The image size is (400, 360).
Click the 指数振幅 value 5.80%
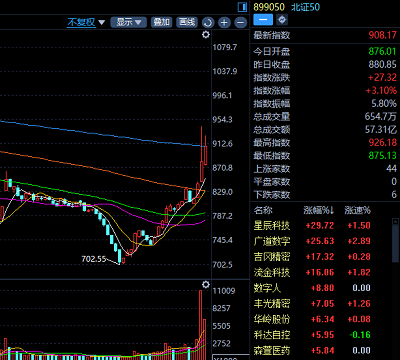(x=384, y=104)
